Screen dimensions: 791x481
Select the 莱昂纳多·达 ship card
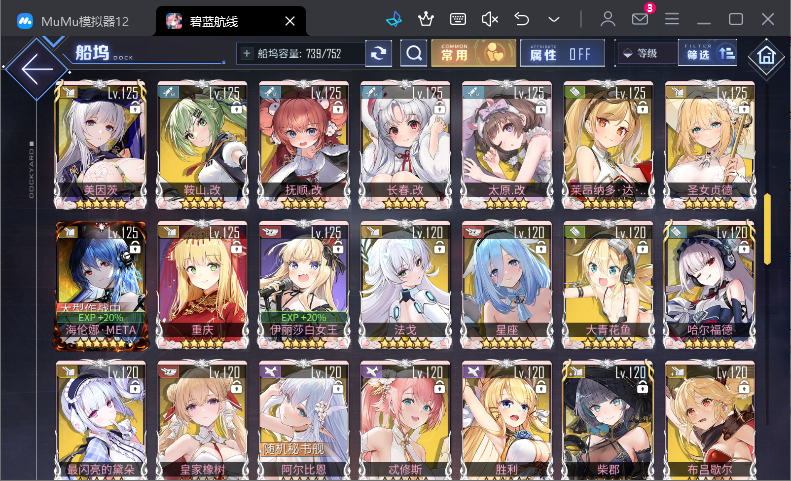point(608,145)
